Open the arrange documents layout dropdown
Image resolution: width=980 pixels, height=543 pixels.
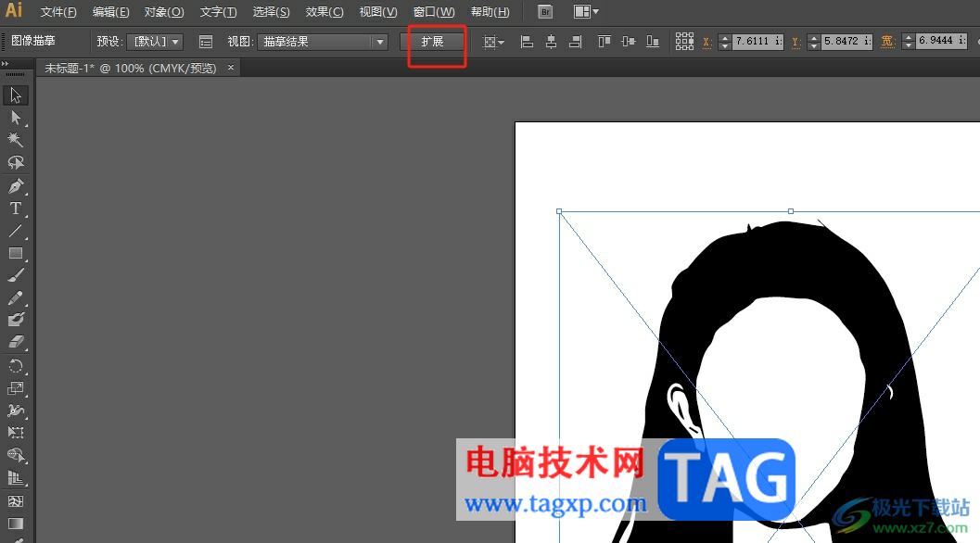click(x=586, y=12)
